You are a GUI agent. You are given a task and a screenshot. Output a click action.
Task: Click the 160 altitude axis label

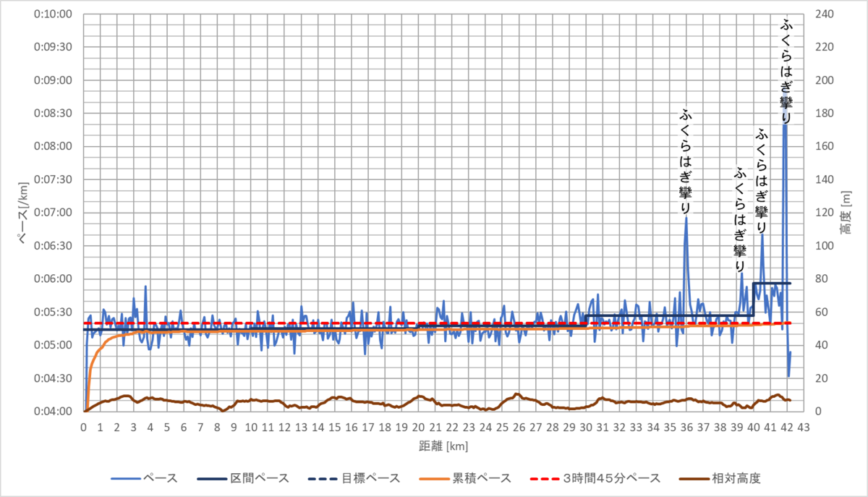(x=823, y=146)
